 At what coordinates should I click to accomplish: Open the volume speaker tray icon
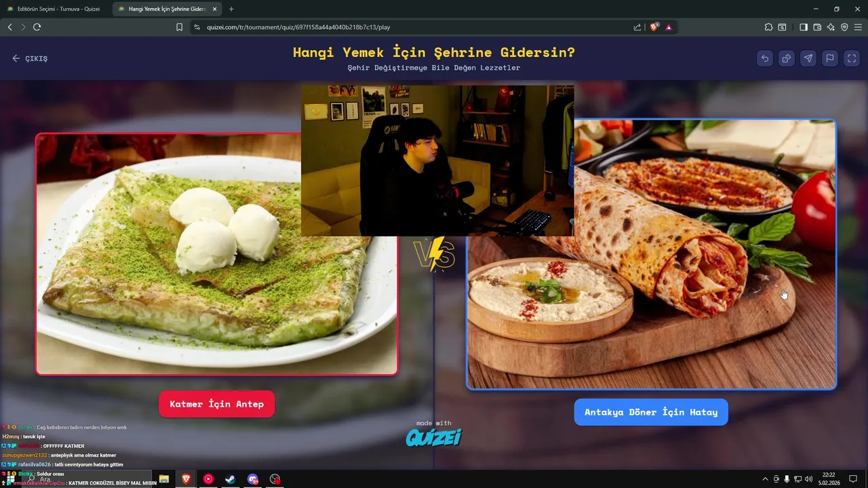click(808, 479)
